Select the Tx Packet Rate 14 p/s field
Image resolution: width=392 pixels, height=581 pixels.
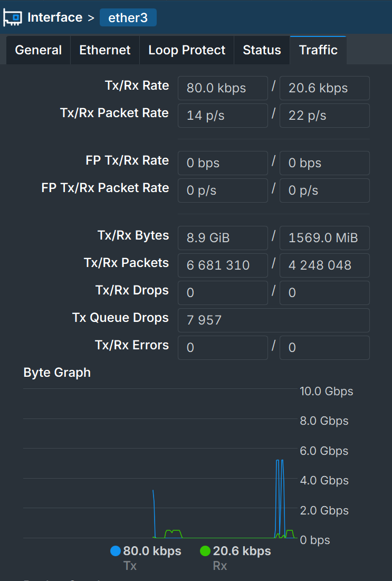pos(223,116)
